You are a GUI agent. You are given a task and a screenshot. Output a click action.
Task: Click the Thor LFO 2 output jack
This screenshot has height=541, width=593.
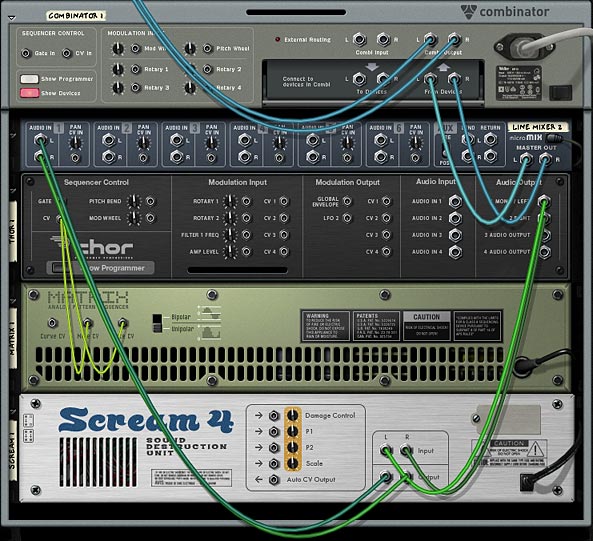coord(347,218)
